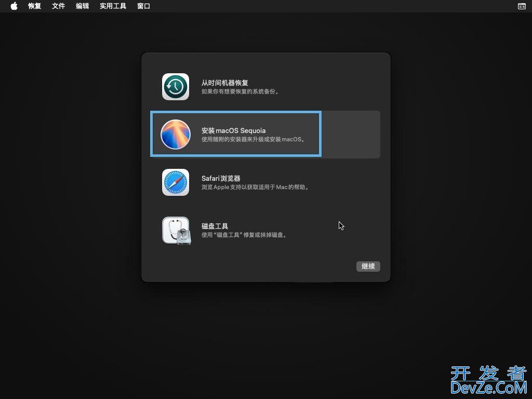Click the 继续 button
The image size is (532, 399).
368,267
